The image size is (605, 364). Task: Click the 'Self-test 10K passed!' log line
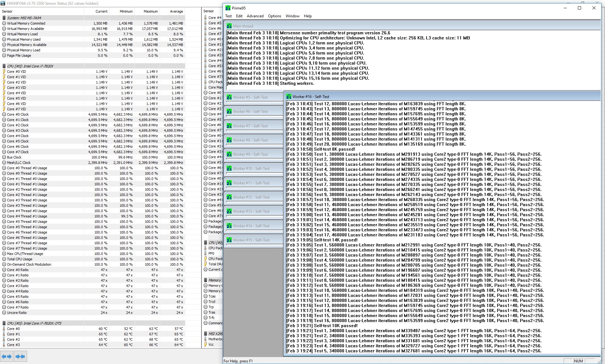pos(322,326)
